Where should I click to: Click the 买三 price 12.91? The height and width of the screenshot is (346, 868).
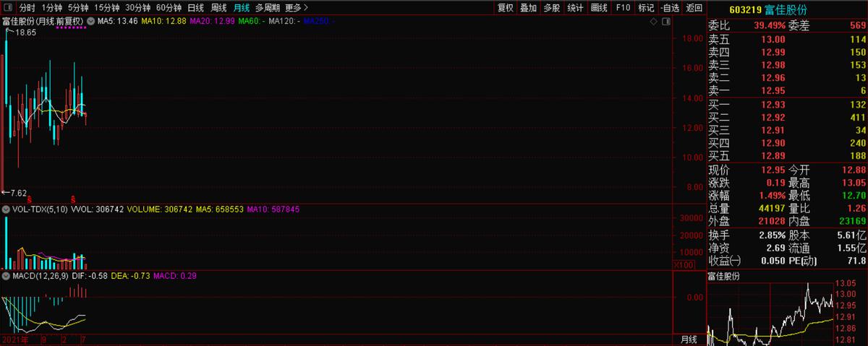(773, 131)
